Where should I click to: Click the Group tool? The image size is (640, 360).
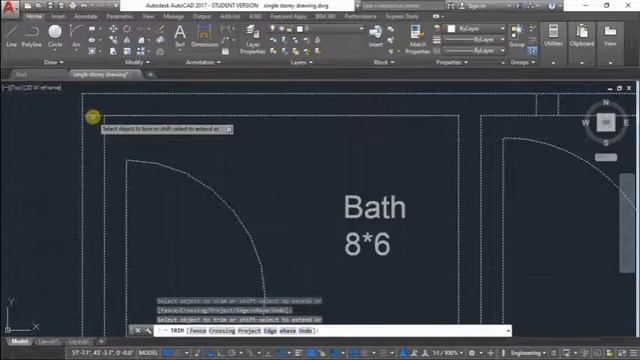tap(517, 36)
